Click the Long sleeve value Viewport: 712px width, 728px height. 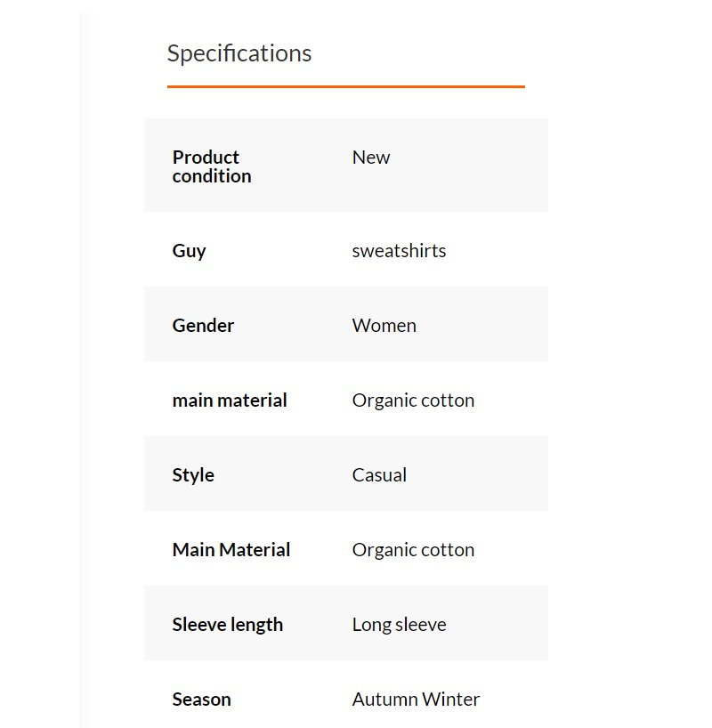[x=399, y=625]
